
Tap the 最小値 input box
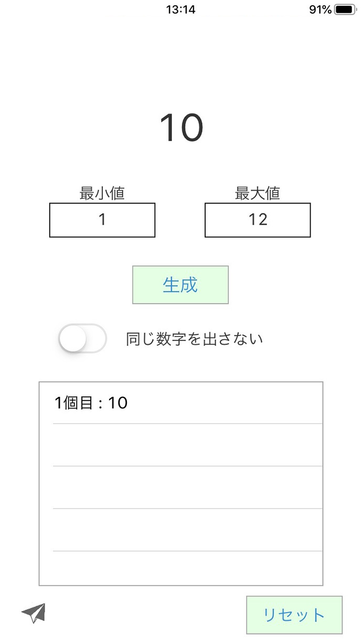coord(102,220)
